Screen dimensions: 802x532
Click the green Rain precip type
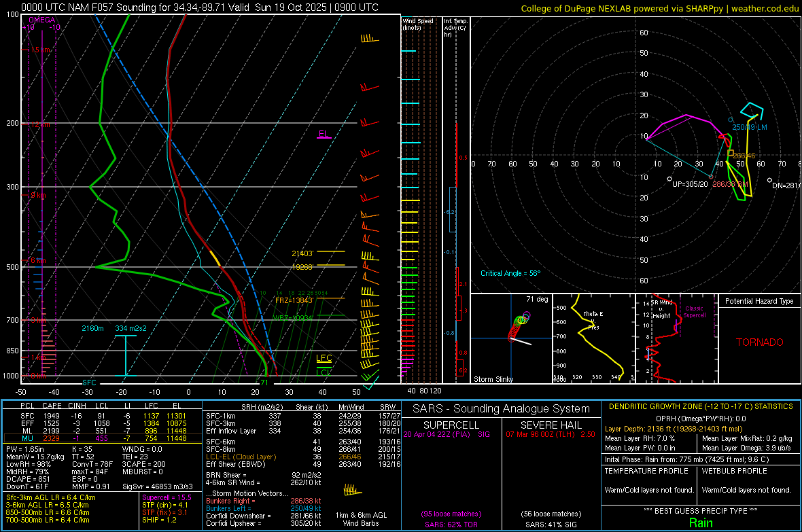tap(701, 522)
